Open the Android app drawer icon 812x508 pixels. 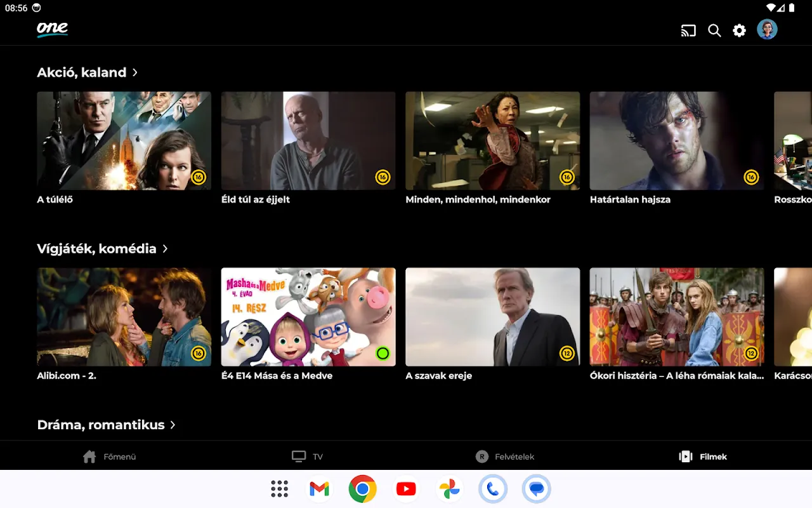coord(279,489)
